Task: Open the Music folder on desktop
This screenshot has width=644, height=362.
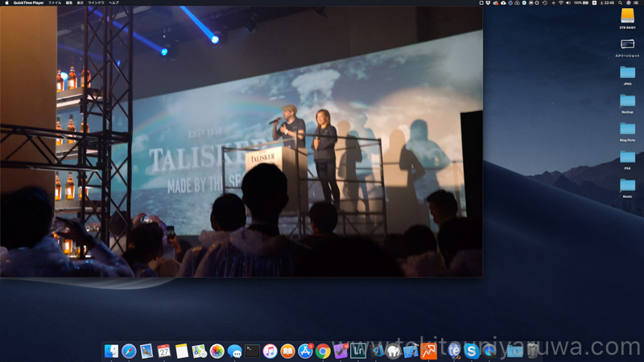Action: point(627,187)
